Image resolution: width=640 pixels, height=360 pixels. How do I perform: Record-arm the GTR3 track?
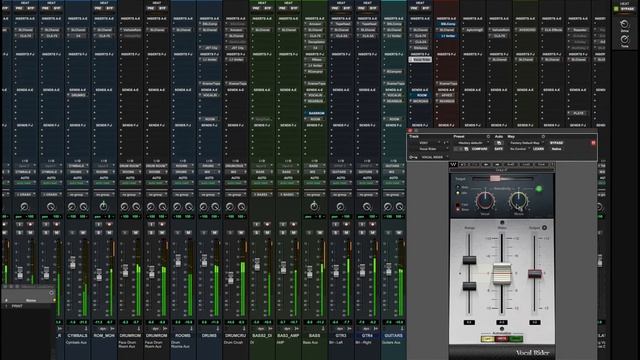[x=346, y=224]
